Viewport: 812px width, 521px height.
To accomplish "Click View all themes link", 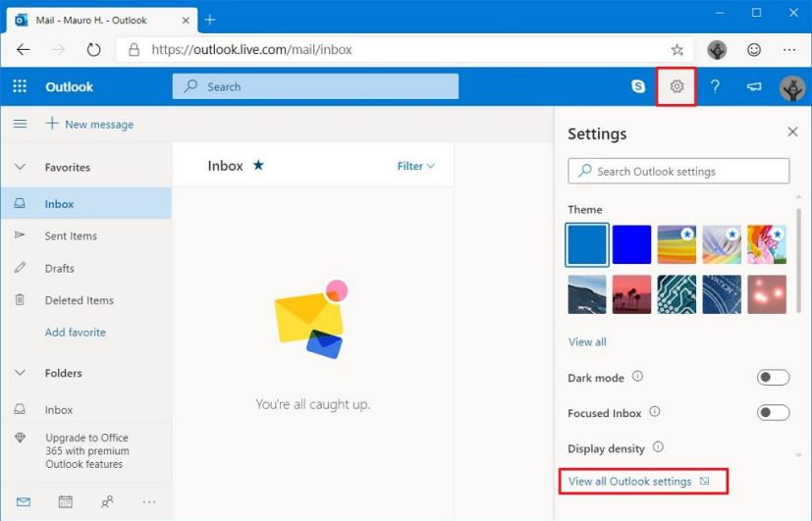I will coord(587,342).
